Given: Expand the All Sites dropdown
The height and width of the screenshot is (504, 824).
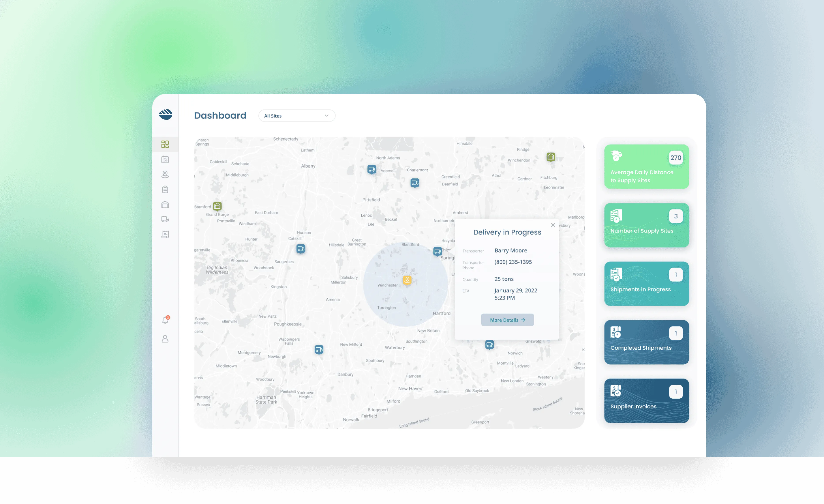Looking at the screenshot, I should click(x=297, y=116).
